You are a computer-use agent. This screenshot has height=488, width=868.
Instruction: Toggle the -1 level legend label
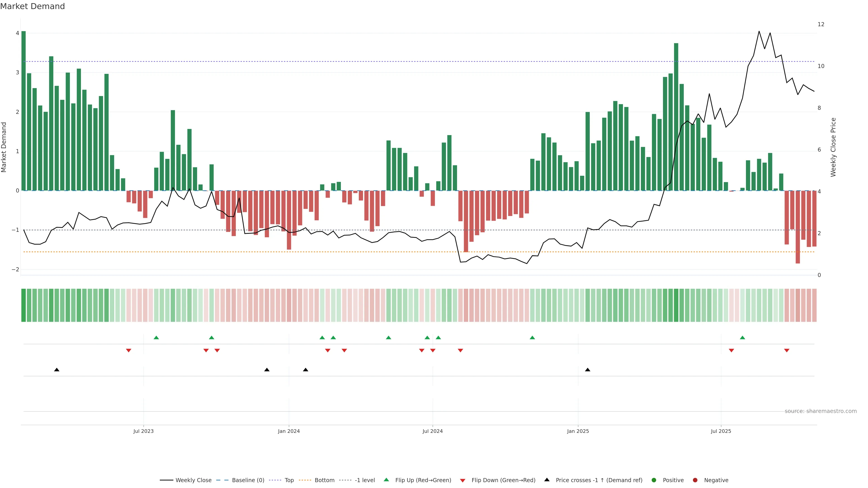pos(365,480)
